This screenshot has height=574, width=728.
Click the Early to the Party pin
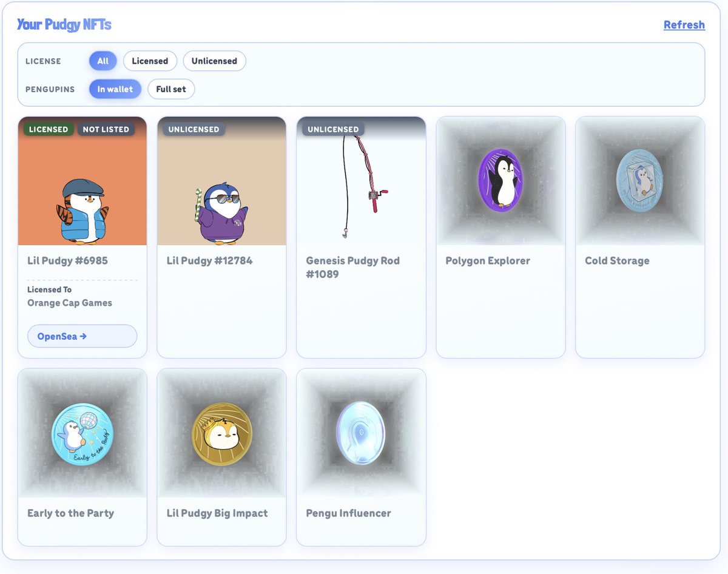click(83, 434)
